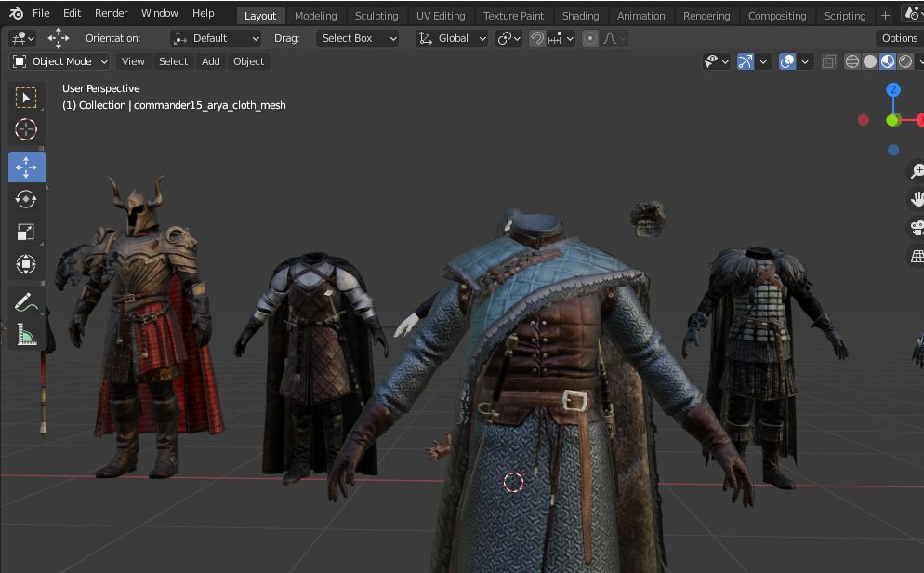Viewport: 924px width, 573px height.
Task: Expand the gizmo options dropdown arrow
Action: (763, 61)
